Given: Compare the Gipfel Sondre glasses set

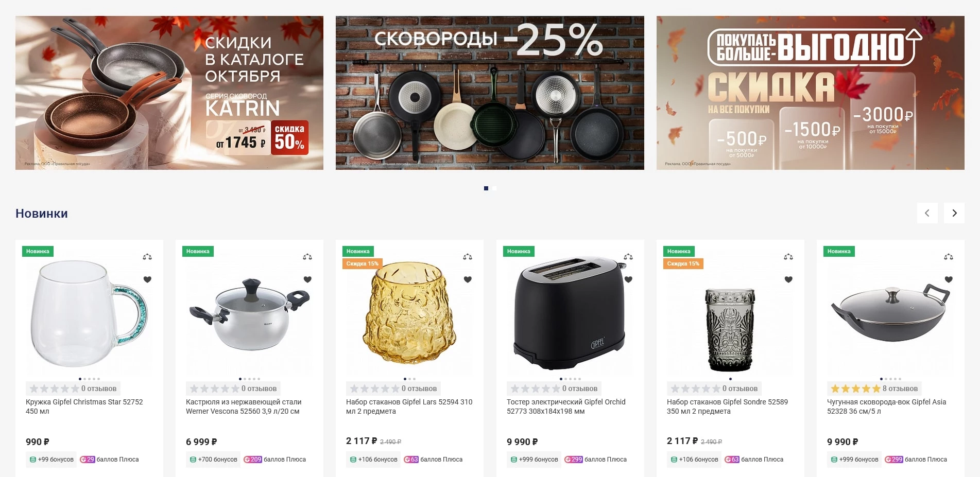Looking at the screenshot, I should click(788, 256).
